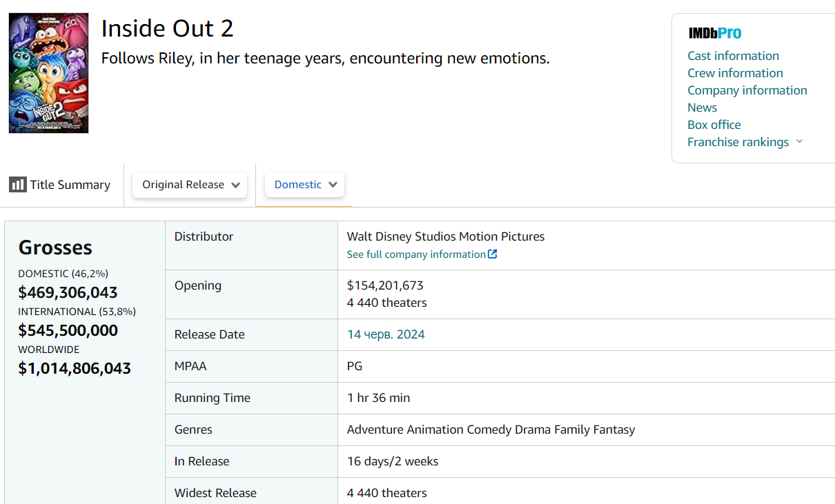Open the News link
835x504 pixels.
point(702,108)
